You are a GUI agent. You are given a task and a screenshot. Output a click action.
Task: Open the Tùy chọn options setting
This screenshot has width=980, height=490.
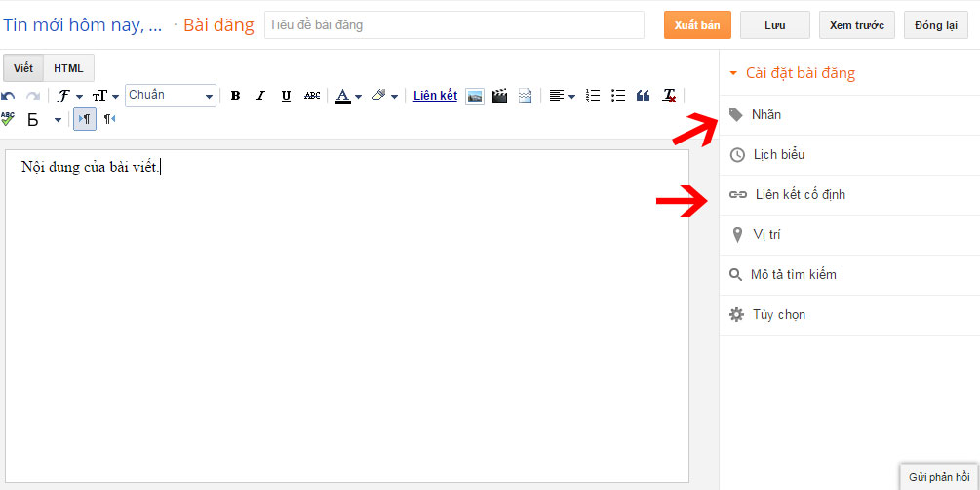tap(849, 315)
